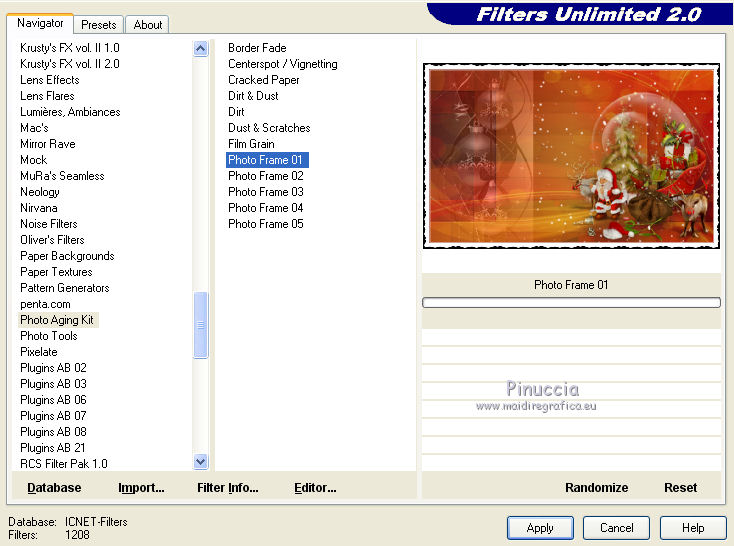Select the Cracked Paper filter
Screen dimensions: 734x546
(264, 80)
